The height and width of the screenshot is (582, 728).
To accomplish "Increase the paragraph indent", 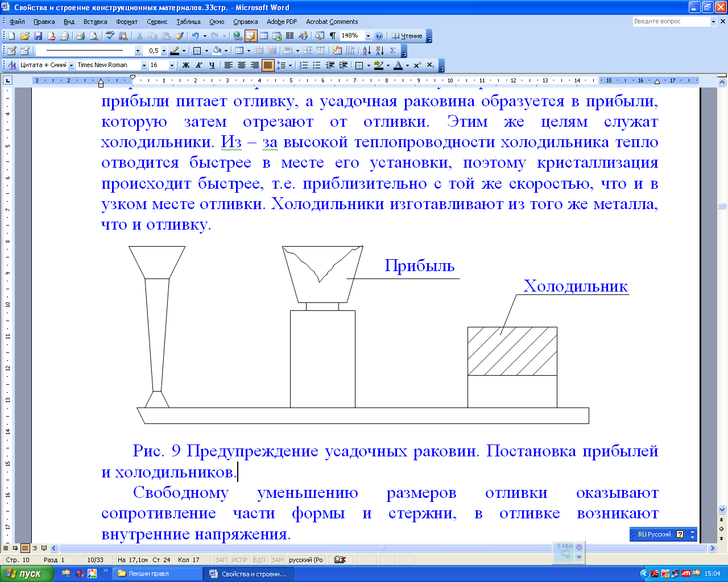I will (x=343, y=65).
